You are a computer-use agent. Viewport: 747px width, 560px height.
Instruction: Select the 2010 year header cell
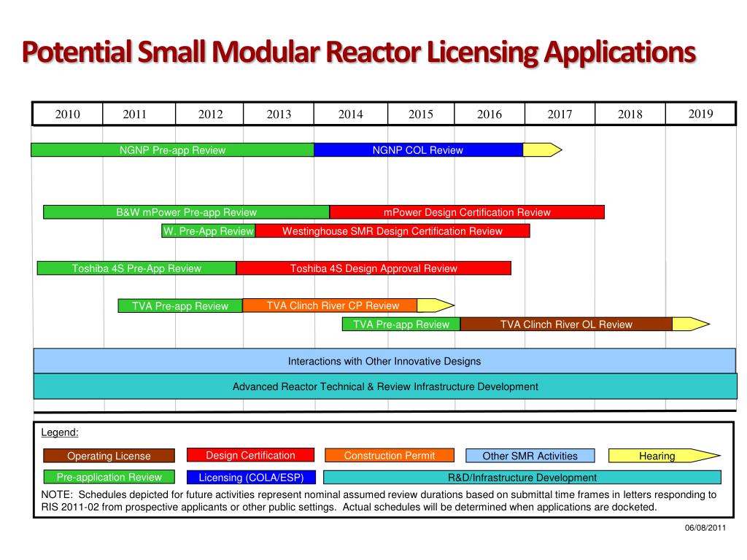point(68,114)
